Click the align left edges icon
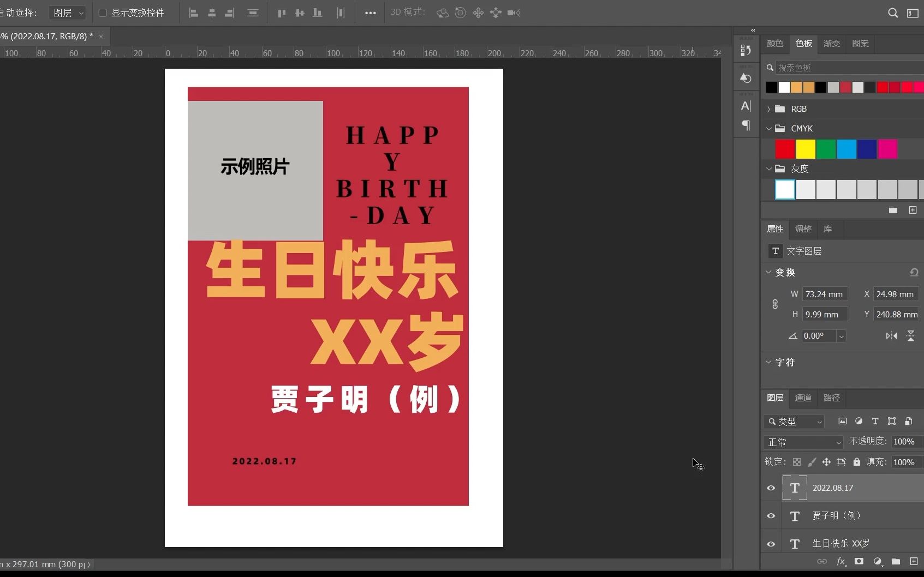This screenshot has width=924, height=577. (x=193, y=13)
